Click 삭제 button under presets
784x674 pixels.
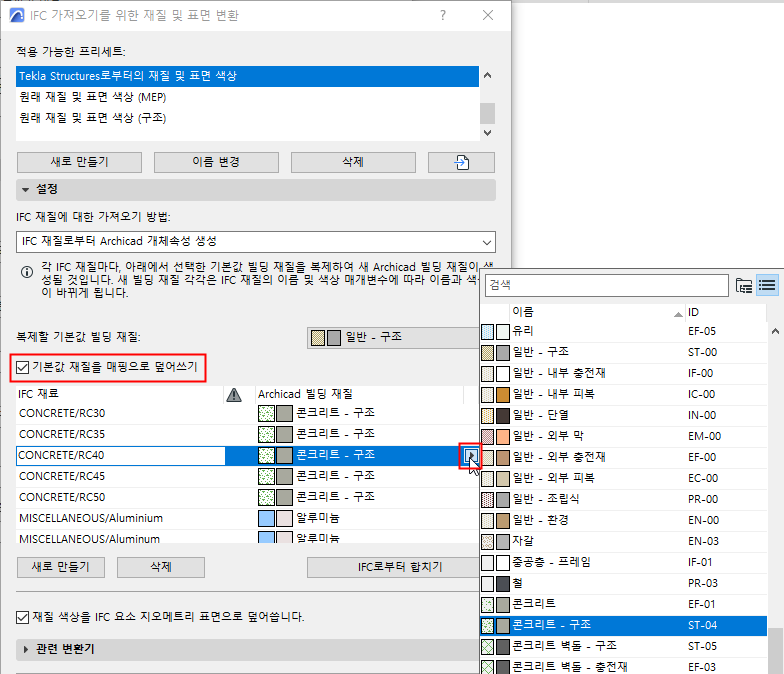tap(354, 162)
